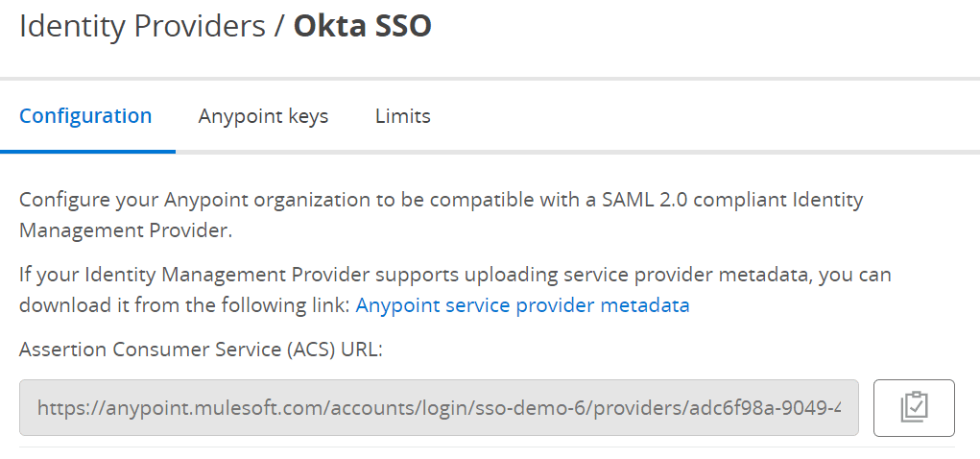Click the clipboard checkmark button beside URL

click(x=914, y=408)
